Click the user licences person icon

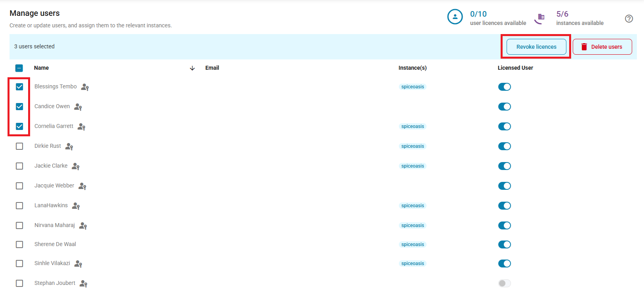(x=455, y=17)
